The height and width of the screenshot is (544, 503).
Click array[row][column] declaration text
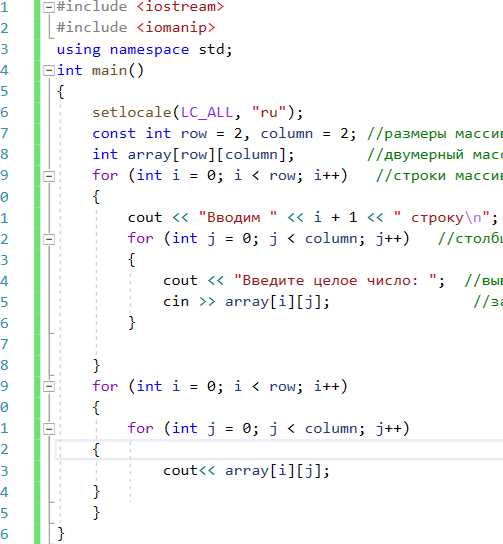click(x=206, y=155)
